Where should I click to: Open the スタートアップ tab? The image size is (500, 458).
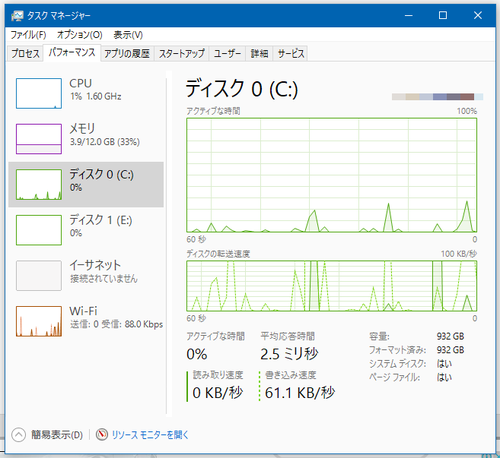(182, 53)
